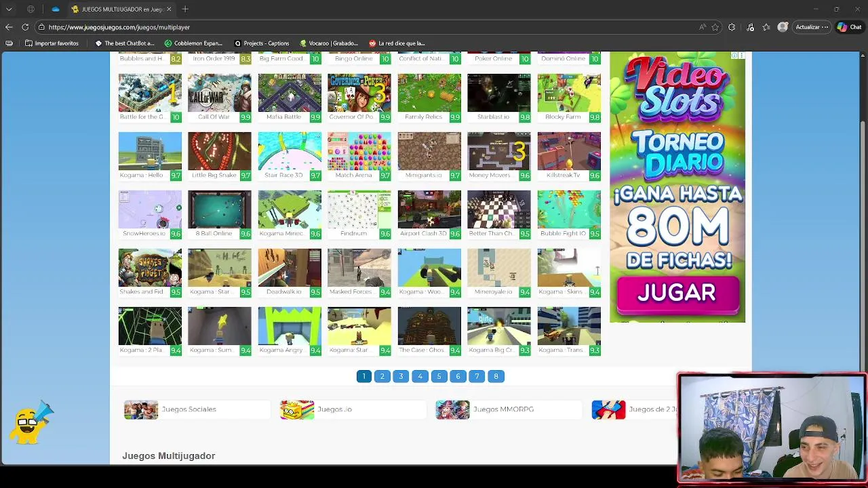The height and width of the screenshot is (488, 868).
Task: Open the browser profile avatar
Action: (783, 27)
